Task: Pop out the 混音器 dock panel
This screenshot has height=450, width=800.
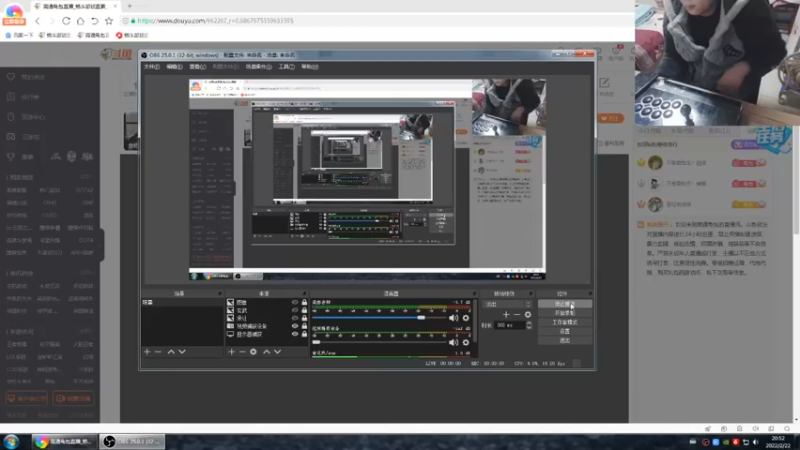Action: click(x=474, y=294)
